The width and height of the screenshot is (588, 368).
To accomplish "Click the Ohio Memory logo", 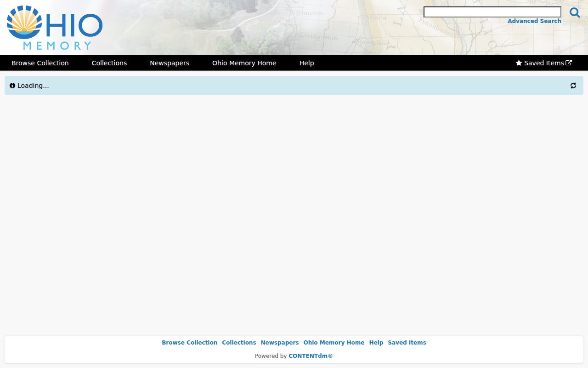I will coord(55,28).
